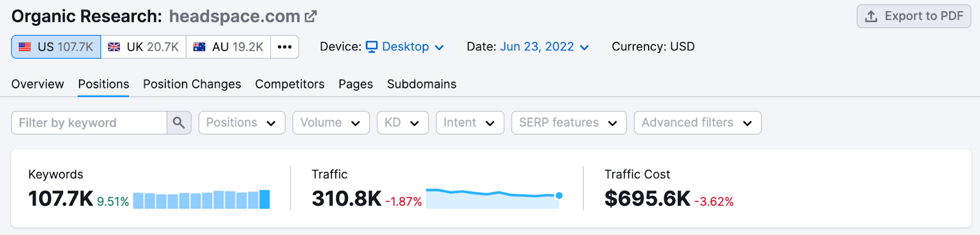Switch to the Position Changes tab
The width and height of the screenshot is (980, 235).
(192, 84)
